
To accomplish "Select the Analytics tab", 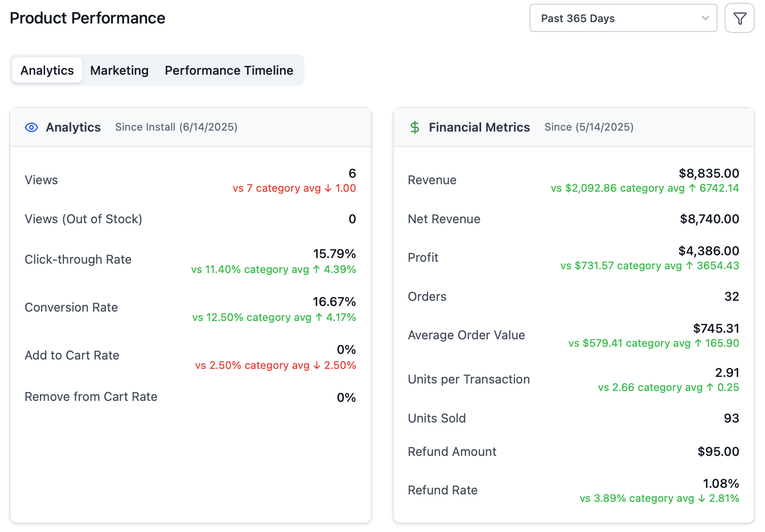I will click(x=47, y=70).
